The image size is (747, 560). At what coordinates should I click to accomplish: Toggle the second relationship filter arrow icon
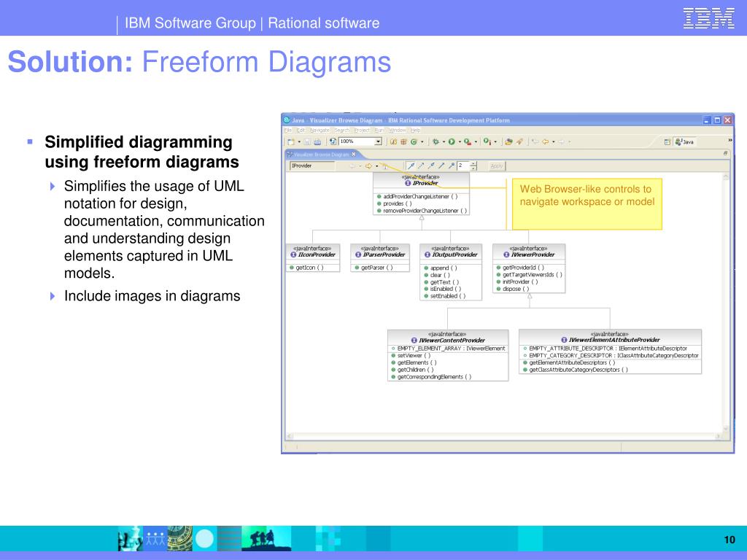coord(421,166)
